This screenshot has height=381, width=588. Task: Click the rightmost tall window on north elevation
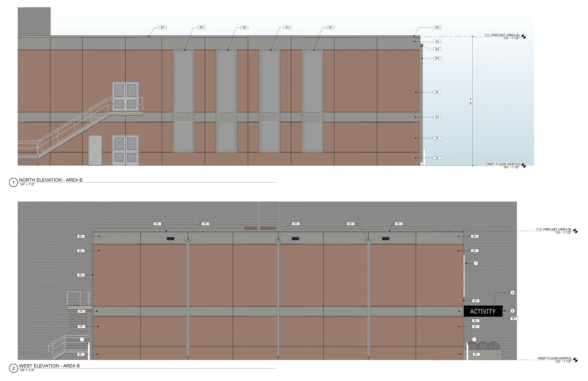pyautogui.click(x=313, y=101)
